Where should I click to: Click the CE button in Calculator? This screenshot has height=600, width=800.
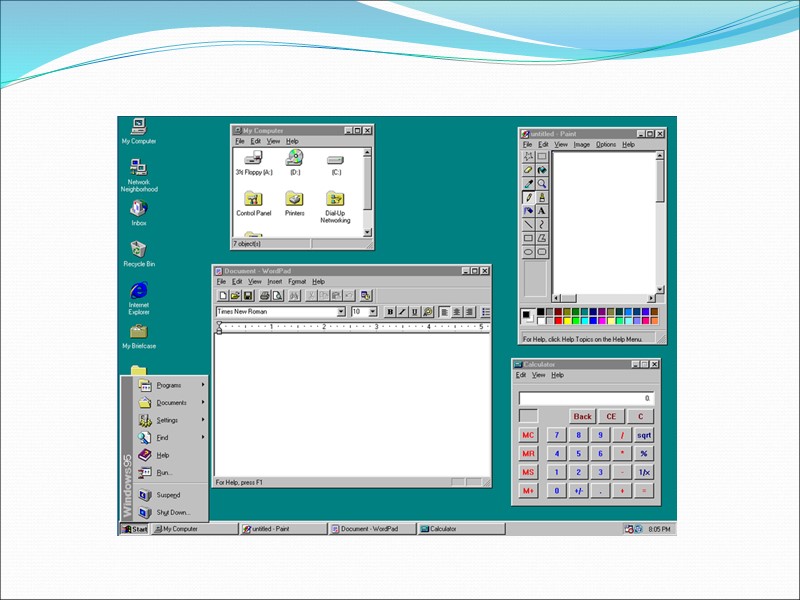611,416
